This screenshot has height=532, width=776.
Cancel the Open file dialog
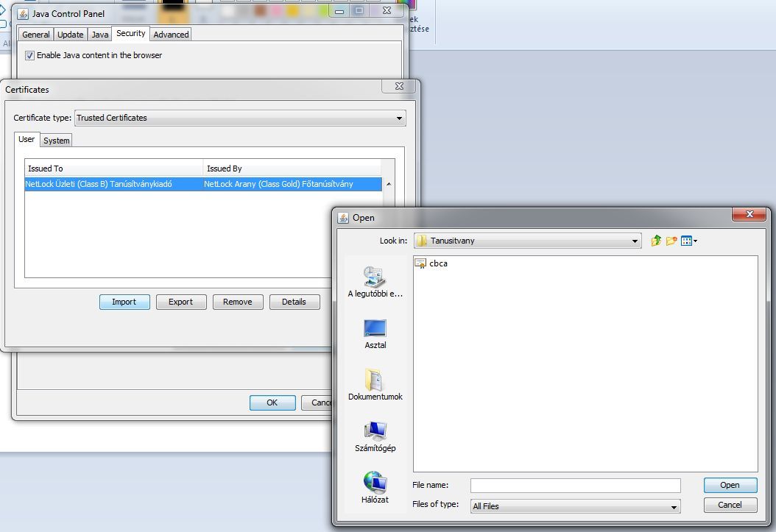pos(730,505)
